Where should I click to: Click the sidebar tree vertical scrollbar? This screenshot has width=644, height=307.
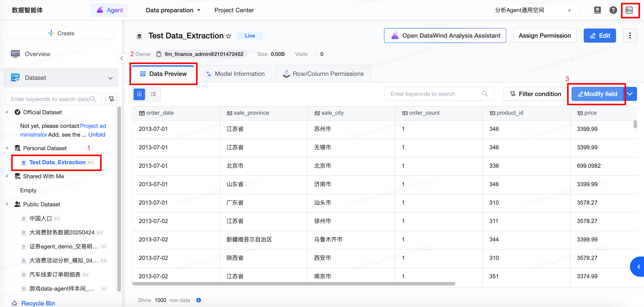[119, 199]
